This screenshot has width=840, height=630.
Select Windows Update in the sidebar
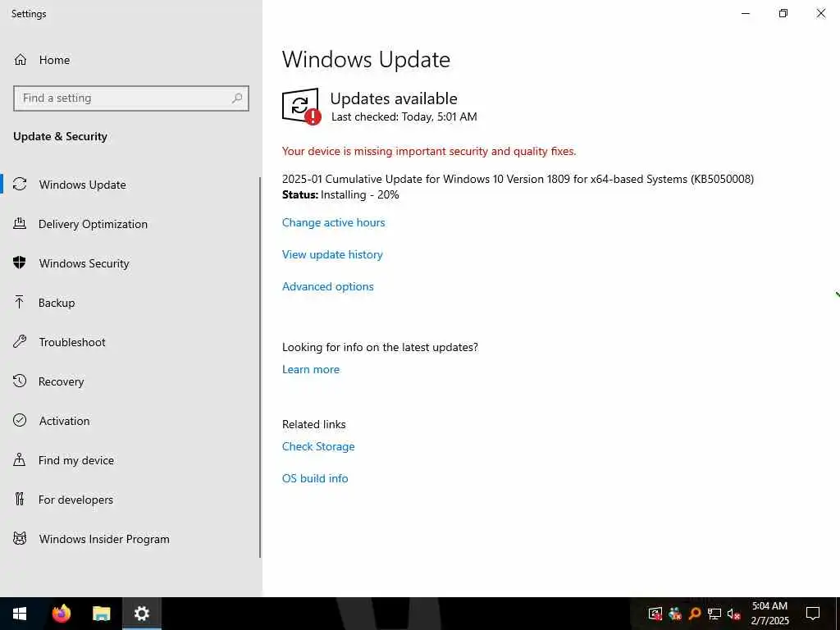coord(130,185)
